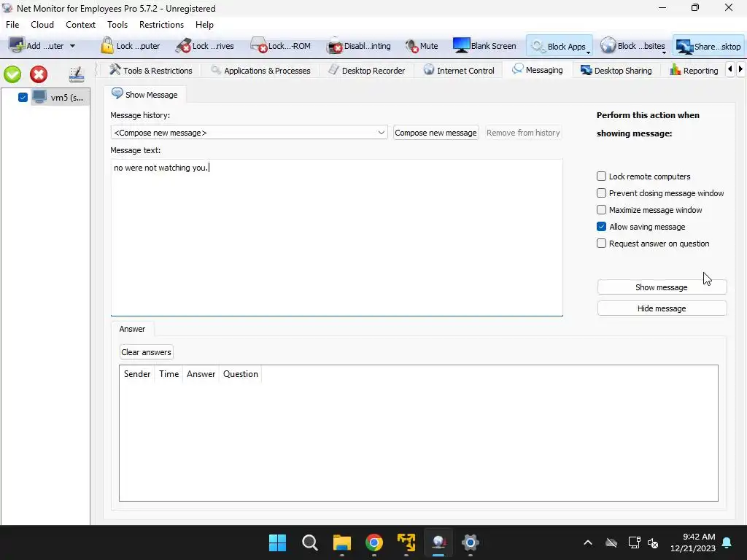Enable Prevent closing message window checkbox
Image resolution: width=747 pixels, height=560 pixels.
pyautogui.click(x=601, y=192)
